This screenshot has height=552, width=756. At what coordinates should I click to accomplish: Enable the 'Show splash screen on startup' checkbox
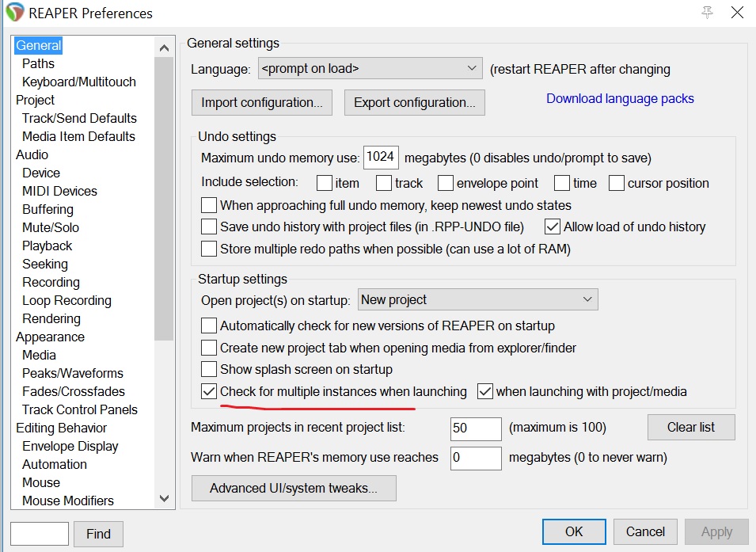(209, 369)
